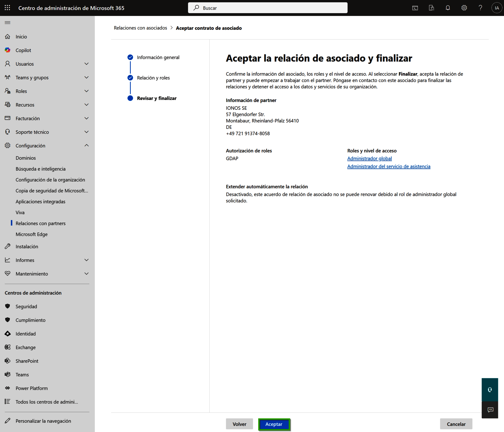504x432 pixels.
Task: Go to Relaciones con asociados breadcrumb
Action: pyautogui.click(x=140, y=28)
